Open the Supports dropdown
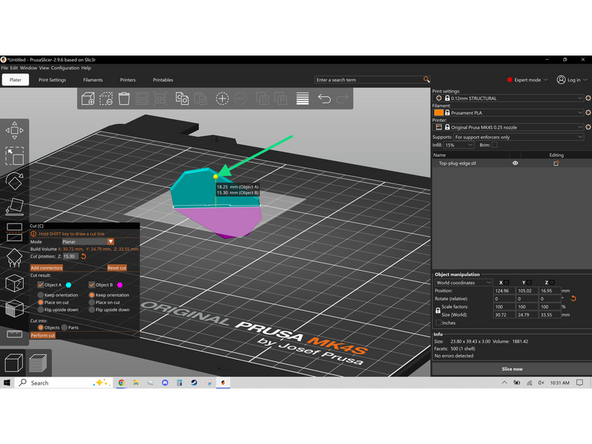This screenshot has width=592, height=444. click(518, 137)
